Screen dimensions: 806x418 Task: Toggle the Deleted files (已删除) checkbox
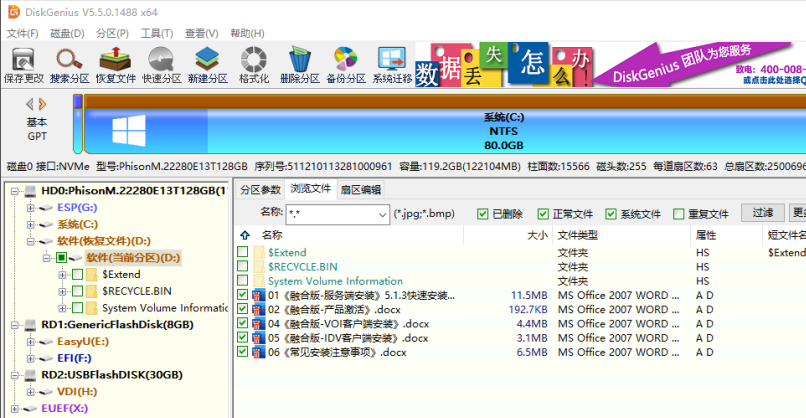[483, 213]
